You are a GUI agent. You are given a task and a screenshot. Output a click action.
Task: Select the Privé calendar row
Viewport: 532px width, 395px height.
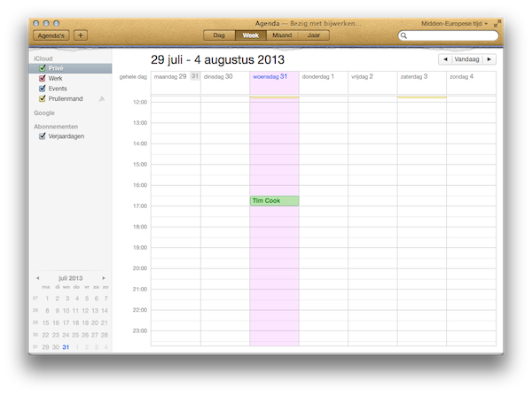(70, 68)
